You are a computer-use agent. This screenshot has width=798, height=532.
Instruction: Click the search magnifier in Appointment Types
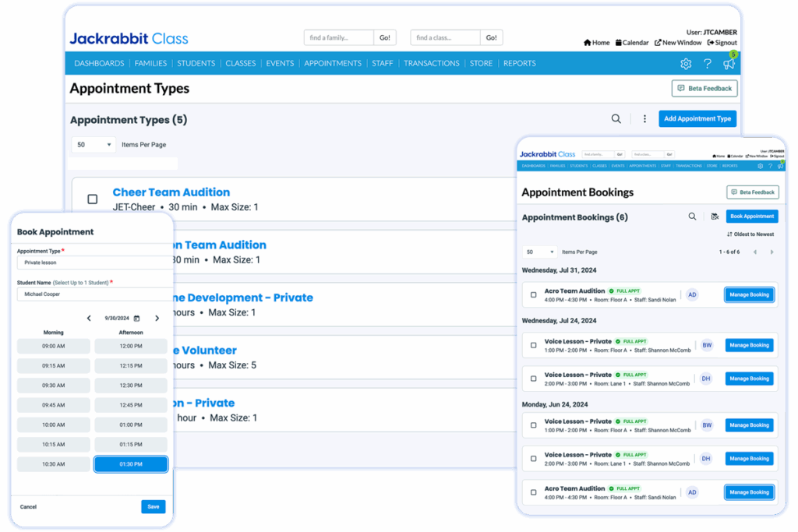(x=616, y=118)
